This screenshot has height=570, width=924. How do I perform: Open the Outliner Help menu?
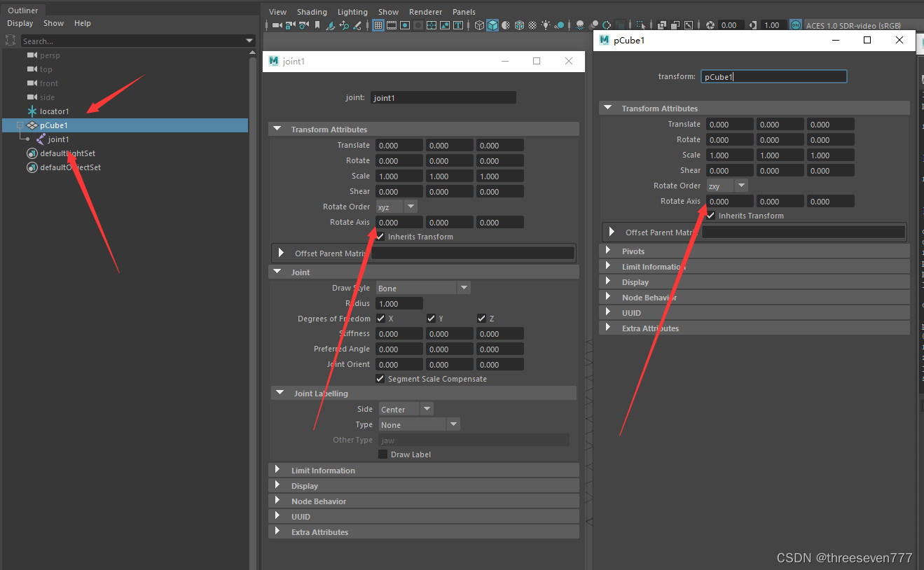(x=83, y=23)
